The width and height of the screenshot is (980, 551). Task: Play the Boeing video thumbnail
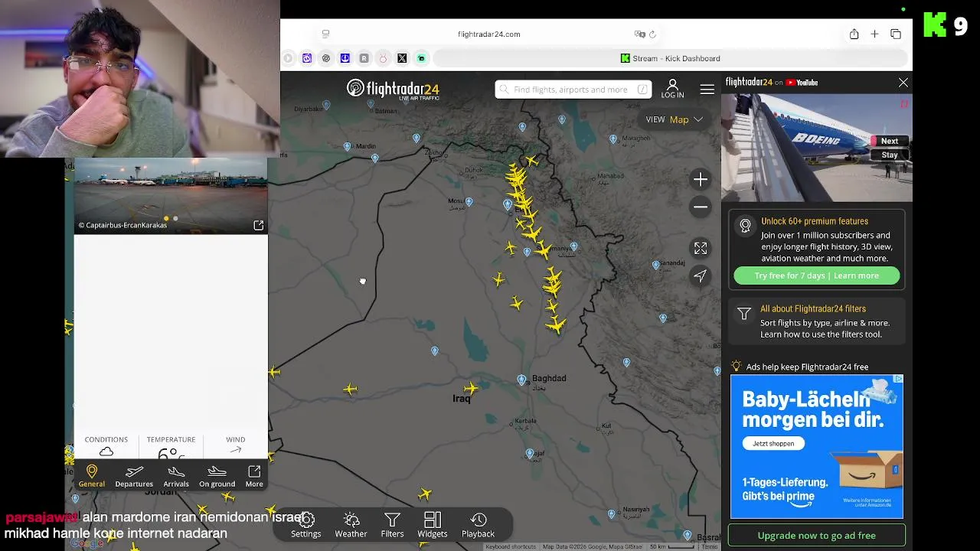(x=816, y=148)
